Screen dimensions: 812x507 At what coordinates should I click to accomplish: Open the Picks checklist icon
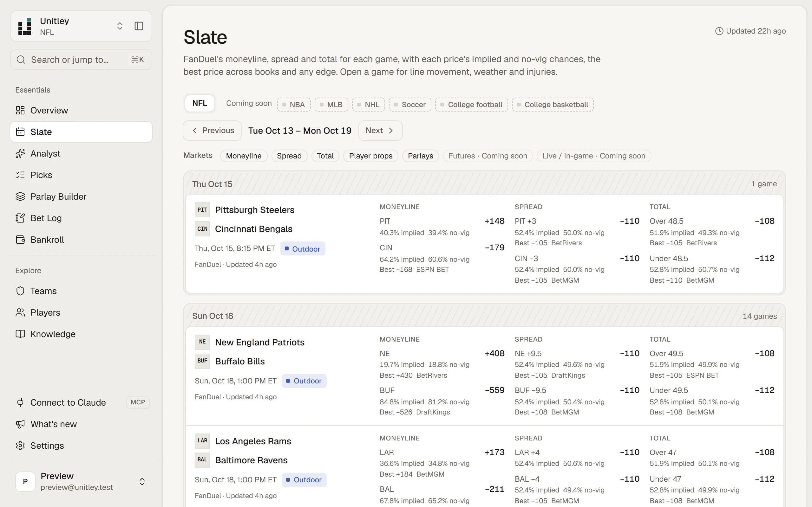click(20, 175)
